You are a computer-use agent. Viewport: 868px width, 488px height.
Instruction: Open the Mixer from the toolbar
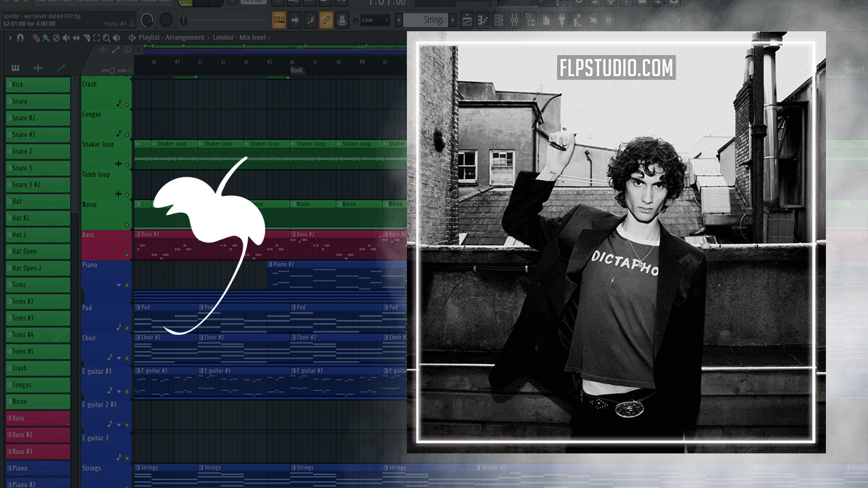pyautogui.click(x=513, y=20)
